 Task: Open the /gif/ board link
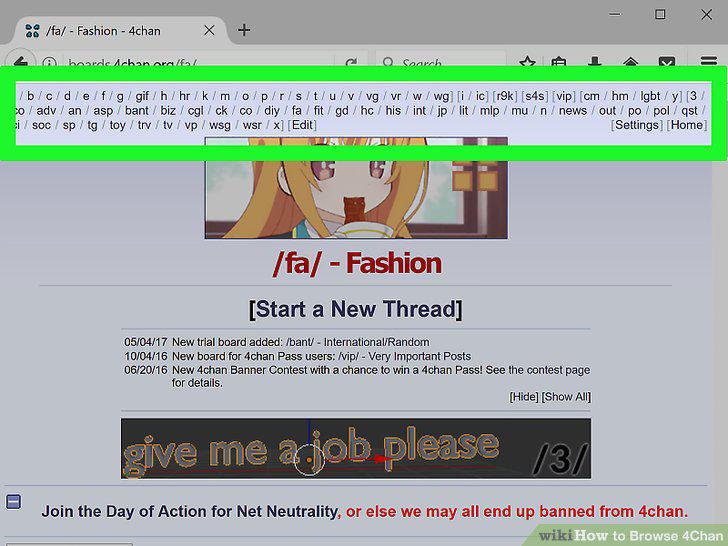coord(142,96)
